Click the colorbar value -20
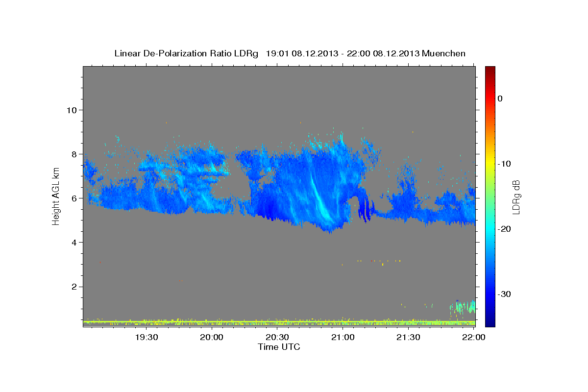588x392 pixels. (504, 229)
